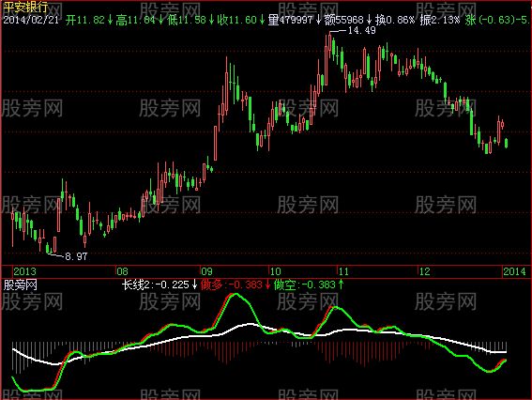Select the 11 month marker on time axis

coord(343,271)
